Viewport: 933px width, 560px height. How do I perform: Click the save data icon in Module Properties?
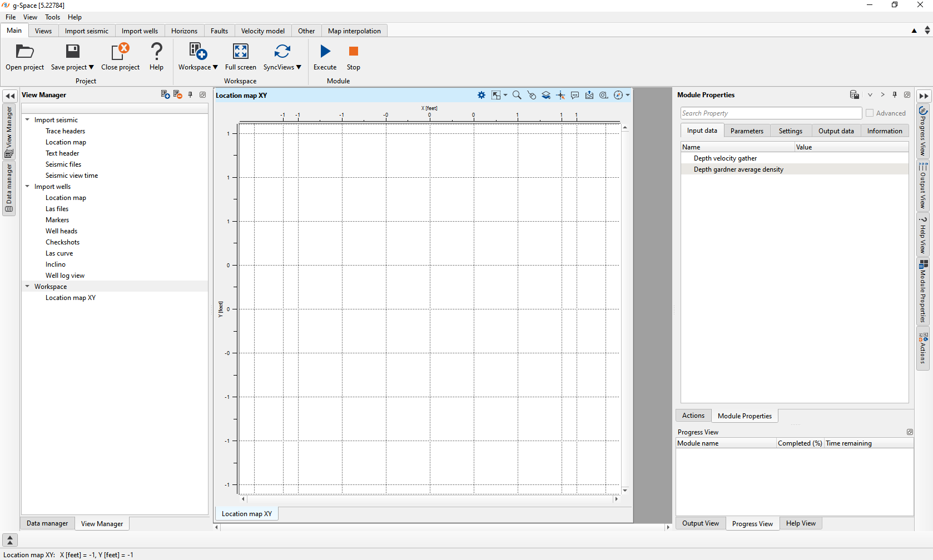tap(855, 94)
